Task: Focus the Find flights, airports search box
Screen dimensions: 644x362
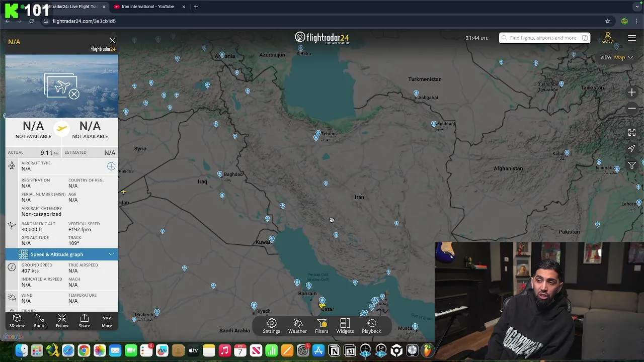Action: click(544, 38)
